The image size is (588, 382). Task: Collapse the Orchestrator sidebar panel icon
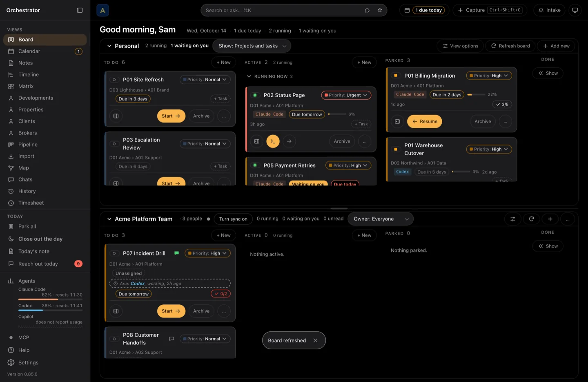[80, 10]
